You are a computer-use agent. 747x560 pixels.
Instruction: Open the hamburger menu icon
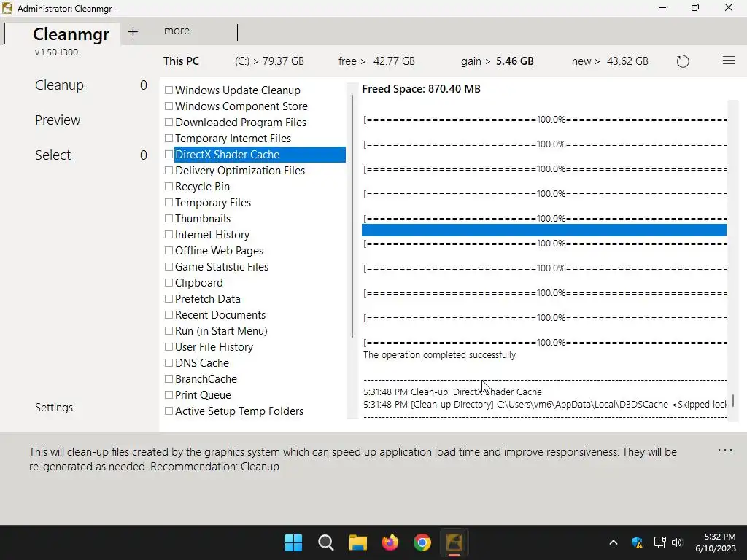[729, 61]
